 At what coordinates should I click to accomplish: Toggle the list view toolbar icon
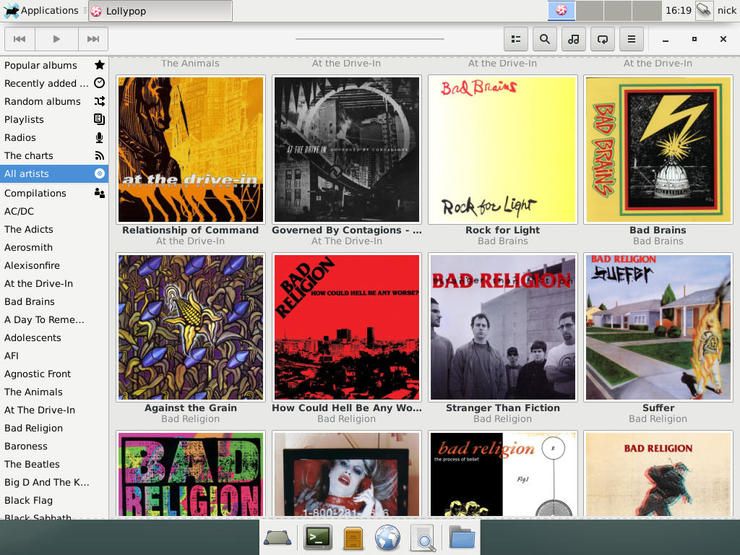tap(516, 39)
